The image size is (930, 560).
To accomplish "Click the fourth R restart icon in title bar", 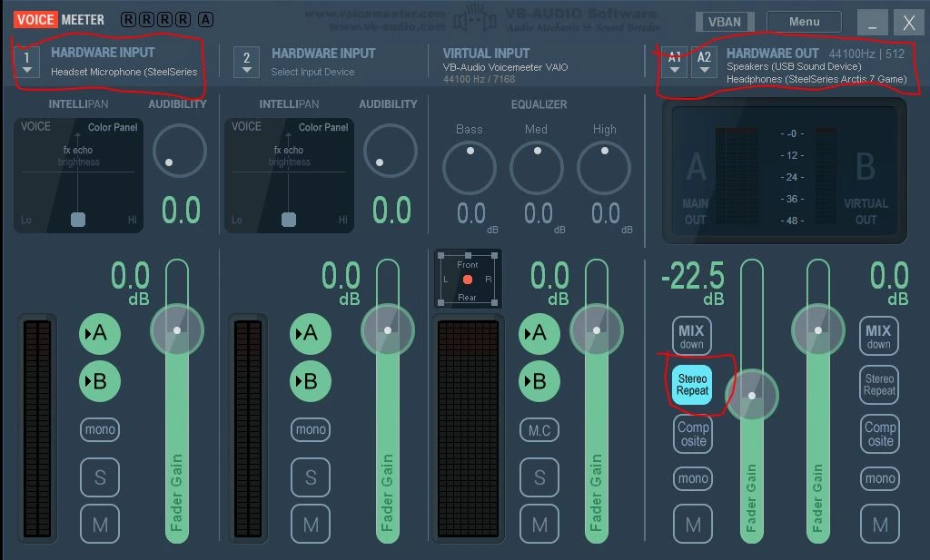I will [183, 20].
